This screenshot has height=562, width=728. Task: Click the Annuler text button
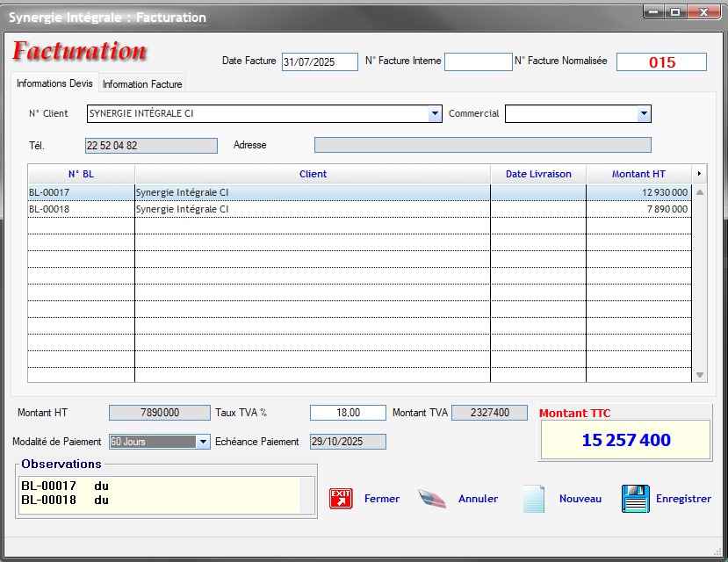(478, 499)
